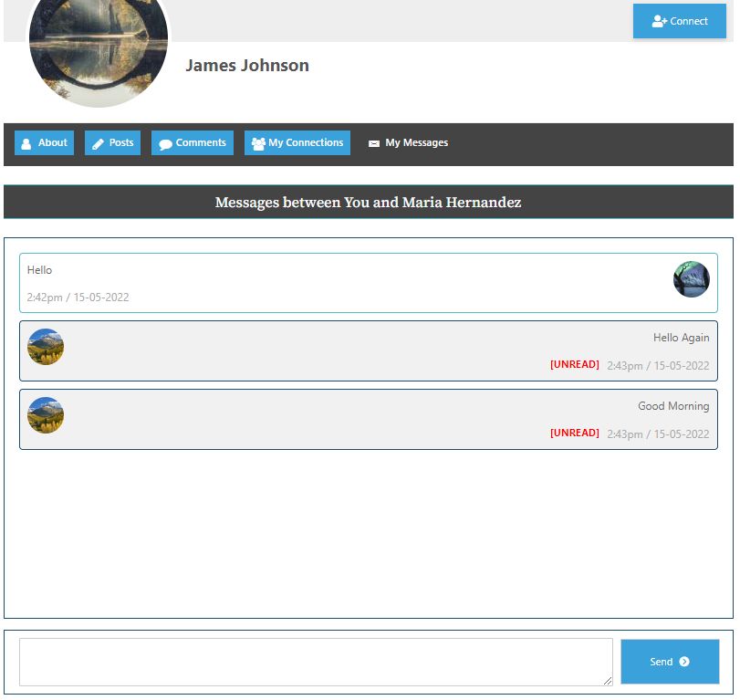Click the Send button
The image size is (740, 700).
(x=670, y=662)
